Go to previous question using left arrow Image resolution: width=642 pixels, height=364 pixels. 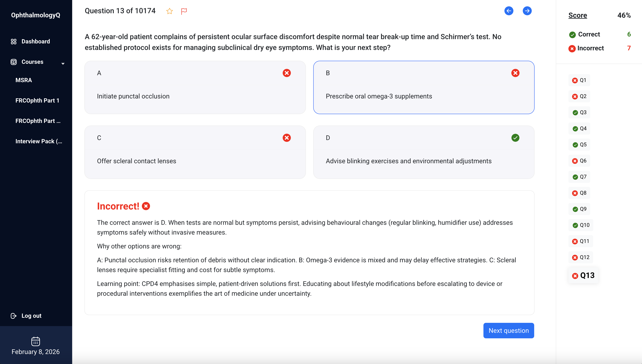[x=509, y=11]
